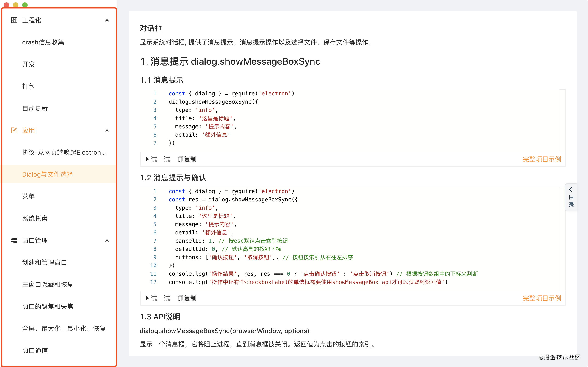Click play triangle for first 试一试
Image resolution: width=588 pixels, height=367 pixels.
(x=147, y=159)
